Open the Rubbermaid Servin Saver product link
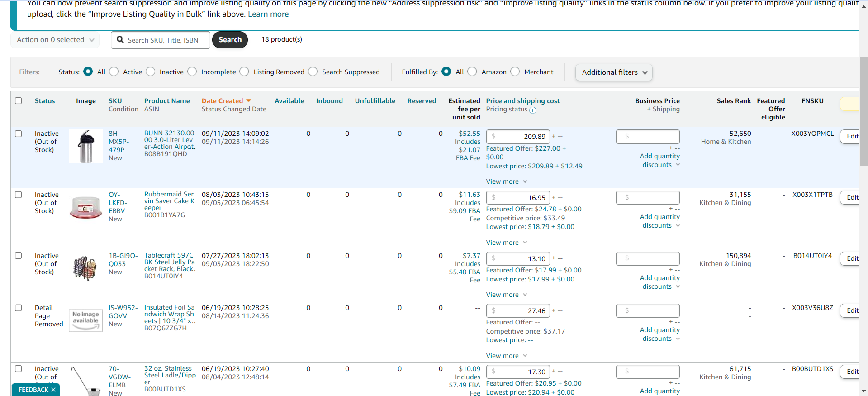868x396 pixels. click(170, 201)
